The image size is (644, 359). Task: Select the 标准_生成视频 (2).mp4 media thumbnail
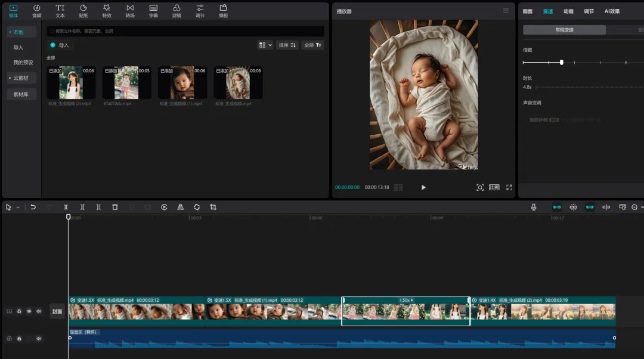coord(72,82)
